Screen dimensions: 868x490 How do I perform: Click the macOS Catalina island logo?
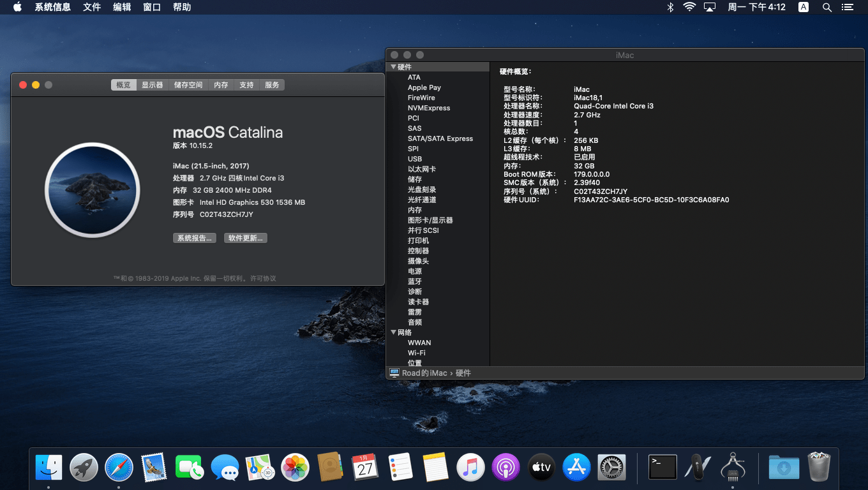click(93, 190)
